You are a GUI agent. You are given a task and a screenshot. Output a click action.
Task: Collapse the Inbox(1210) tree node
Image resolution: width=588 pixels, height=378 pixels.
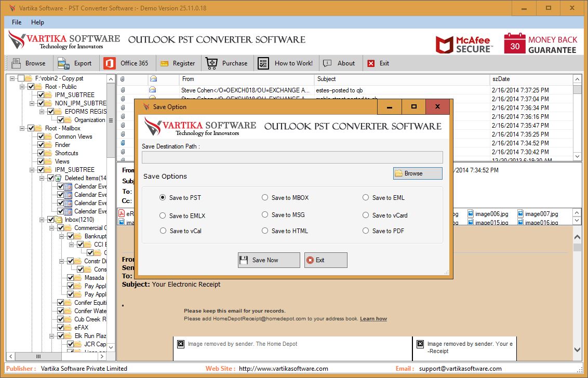pos(42,220)
